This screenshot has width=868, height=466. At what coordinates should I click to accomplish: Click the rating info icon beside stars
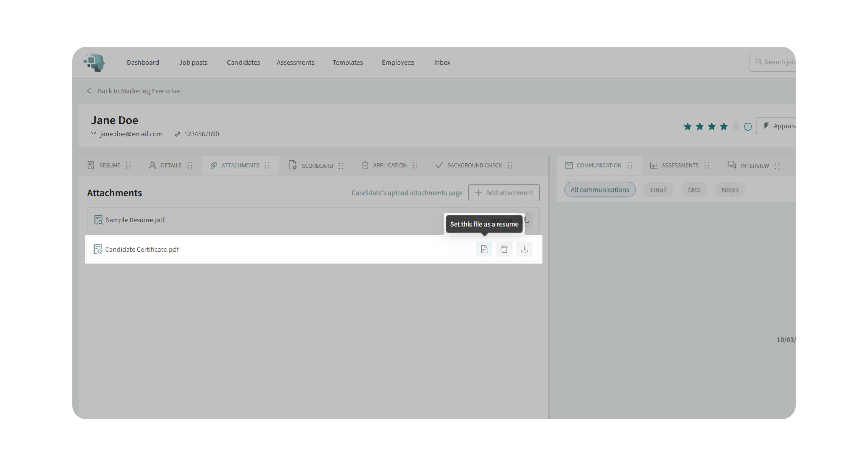tap(747, 126)
